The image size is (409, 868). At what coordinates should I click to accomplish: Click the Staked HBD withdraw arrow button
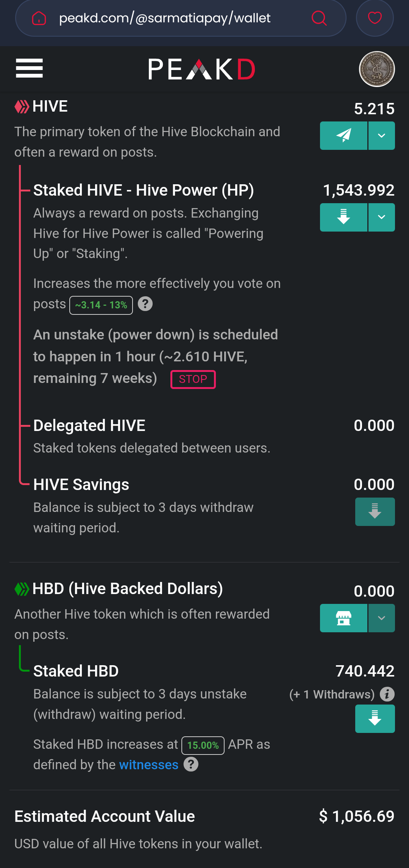coord(375,719)
